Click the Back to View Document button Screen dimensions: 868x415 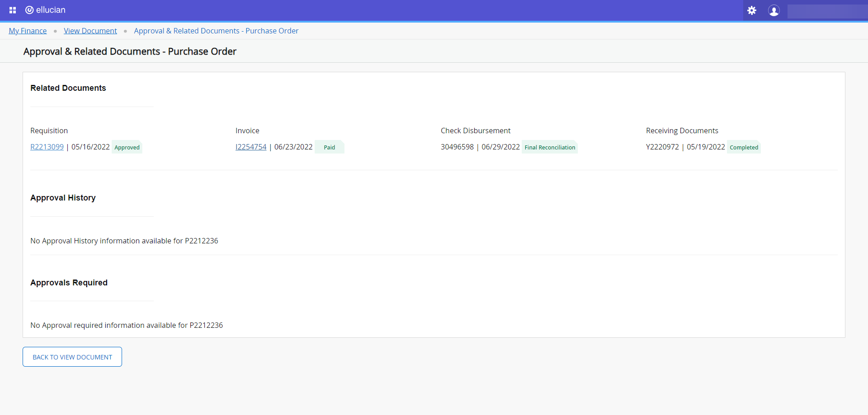(72, 357)
